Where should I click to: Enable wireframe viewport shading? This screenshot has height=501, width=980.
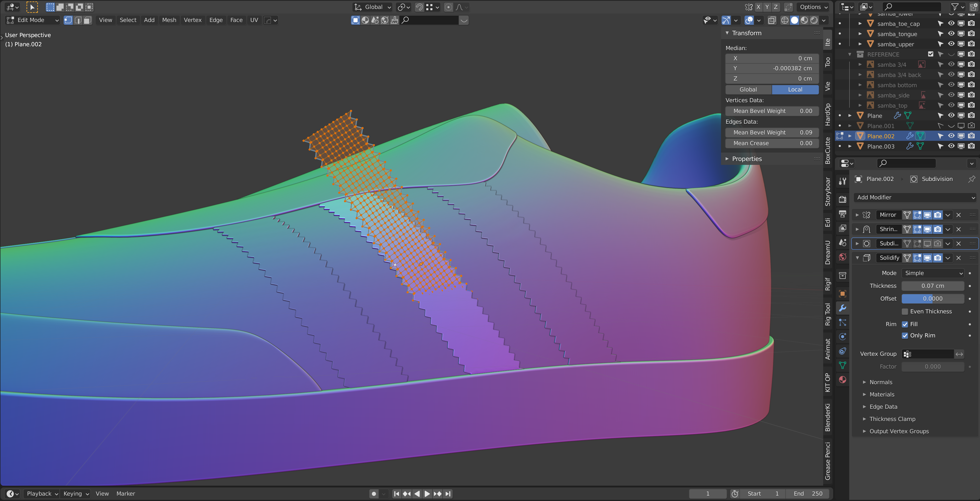(x=784, y=20)
